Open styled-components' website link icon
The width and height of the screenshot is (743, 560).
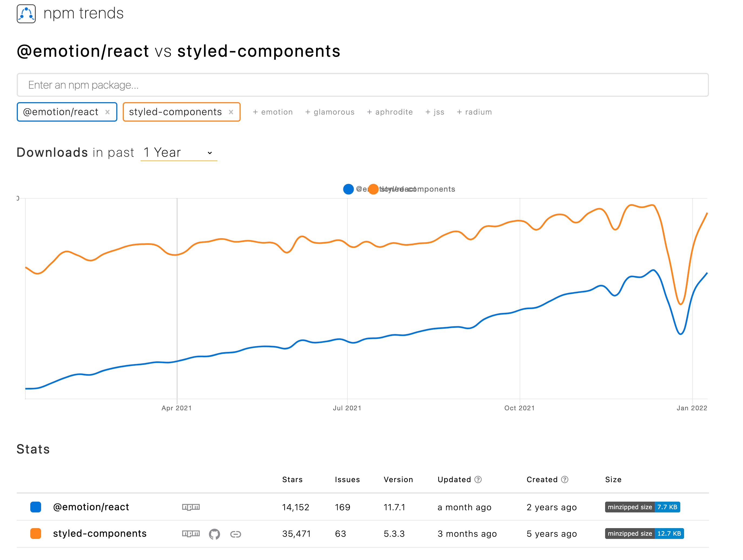pyautogui.click(x=236, y=534)
